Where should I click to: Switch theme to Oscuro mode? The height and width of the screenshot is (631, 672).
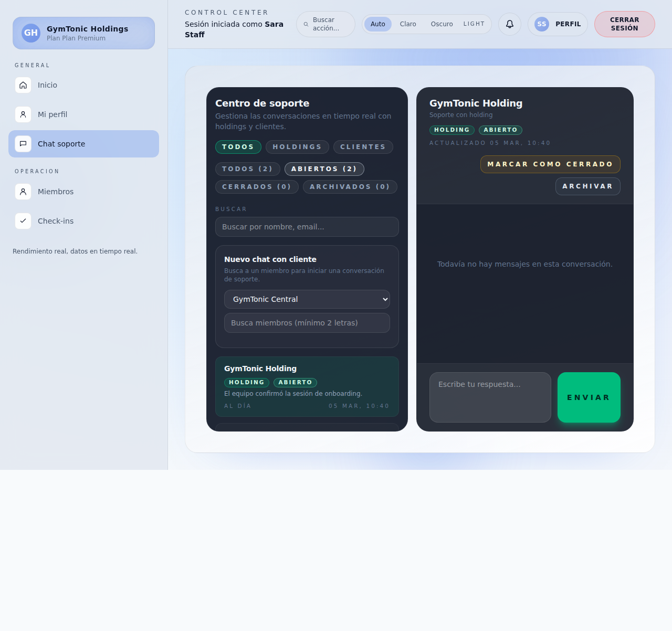pyautogui.click(x=442, y=24)
